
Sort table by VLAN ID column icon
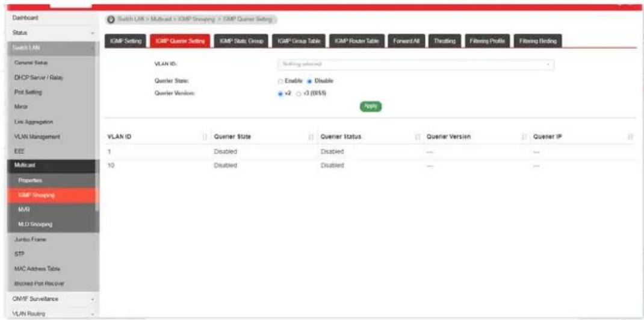tap(205, 137)
